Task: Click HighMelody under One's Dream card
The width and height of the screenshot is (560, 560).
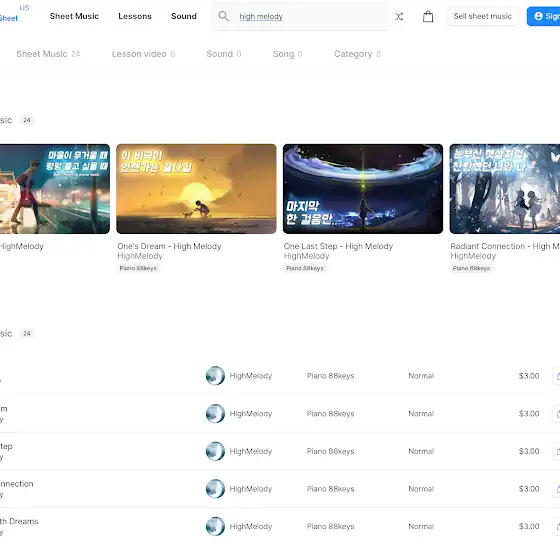Action: pyautogui.click(x=140, y=256)
